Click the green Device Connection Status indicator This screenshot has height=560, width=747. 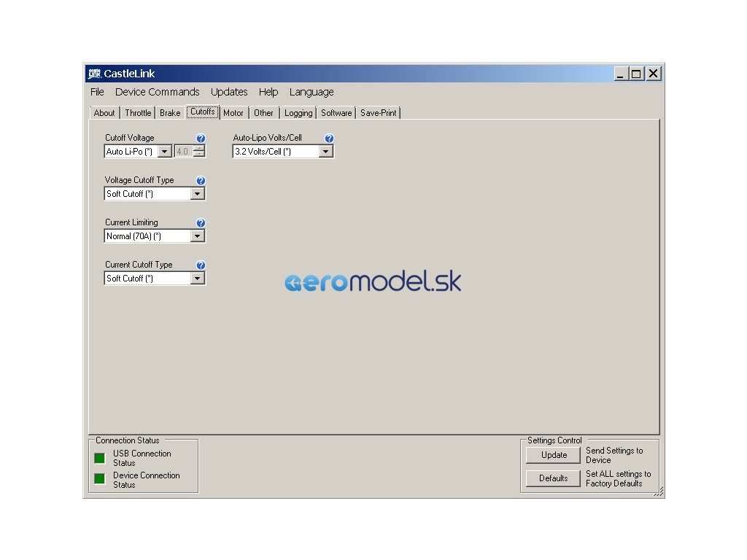click(100, 479)
